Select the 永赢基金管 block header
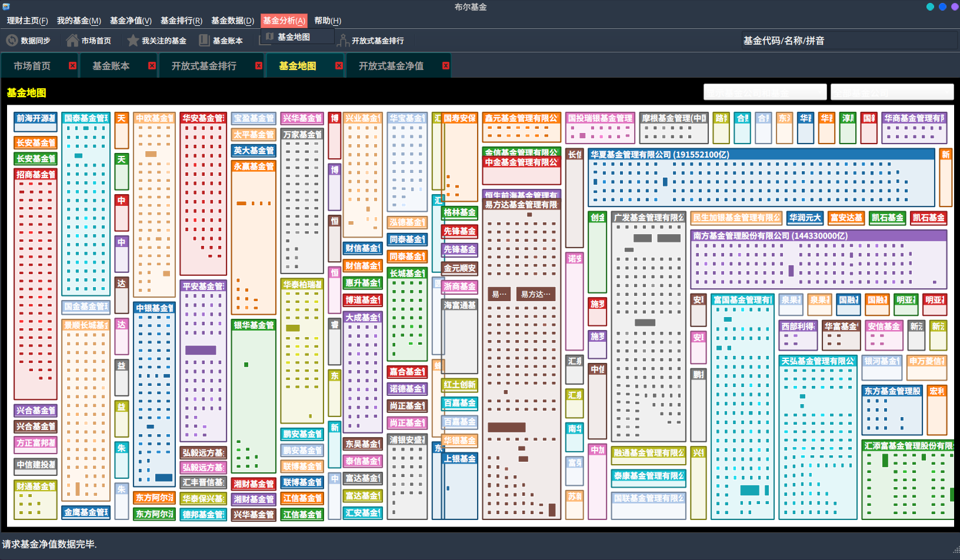Viewport: 960px width, 560px height. (x=254, y=166)
